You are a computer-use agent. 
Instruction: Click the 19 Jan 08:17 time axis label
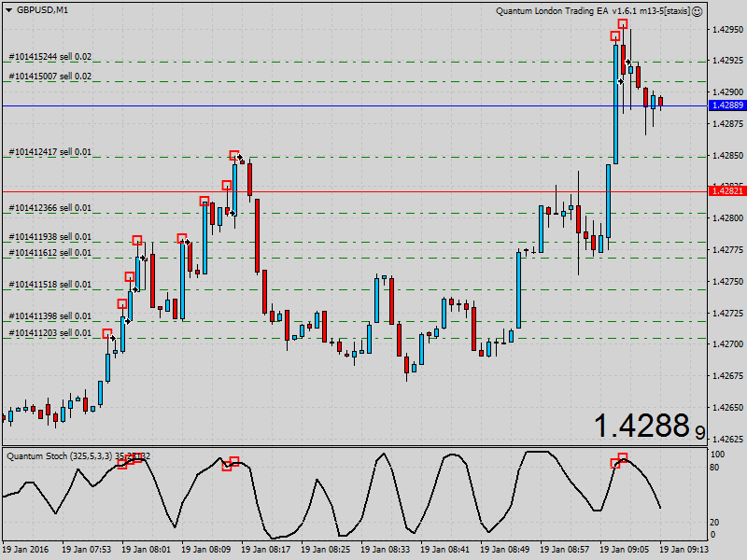click(x=265, y=550)
